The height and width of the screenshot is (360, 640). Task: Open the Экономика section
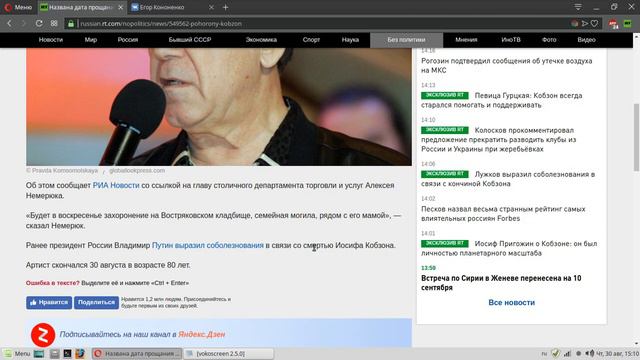pyautogui.click(x=261, y=40)
